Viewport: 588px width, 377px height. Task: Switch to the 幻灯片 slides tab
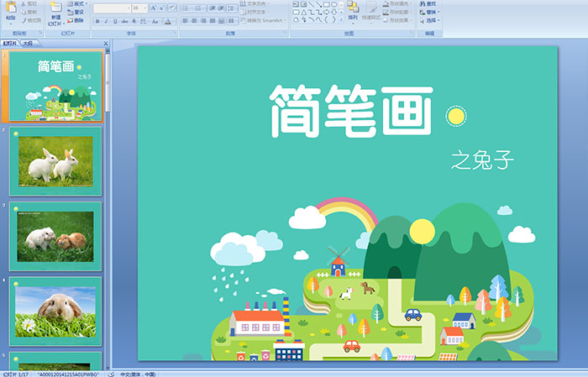[x=10, y=43]
